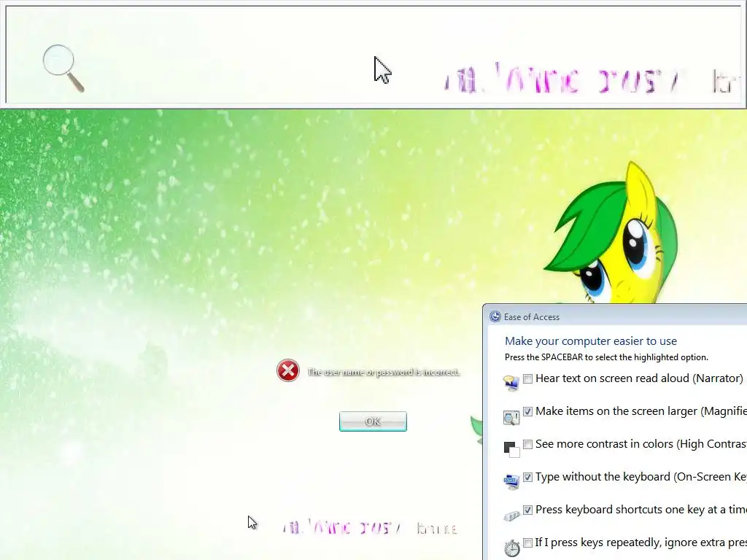
Task: Enable the Narrator checkbox
Action: pos(528,378)
